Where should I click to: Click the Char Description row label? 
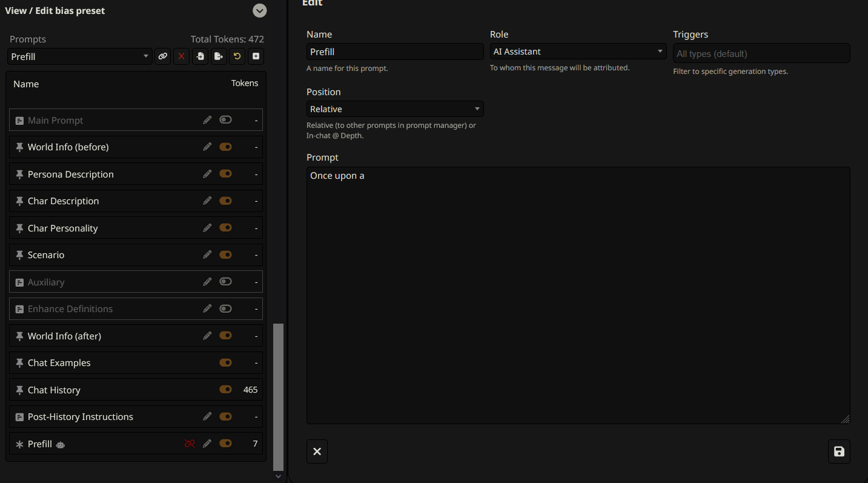(x=63, y=201)
